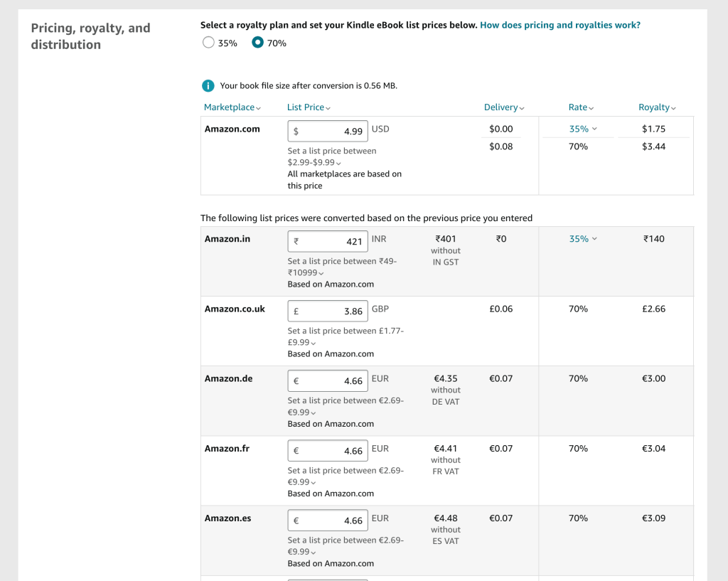The image size is (728, 581).
Task: Select the 35% royalty plan radio button
Action: (x=208, y=43)
